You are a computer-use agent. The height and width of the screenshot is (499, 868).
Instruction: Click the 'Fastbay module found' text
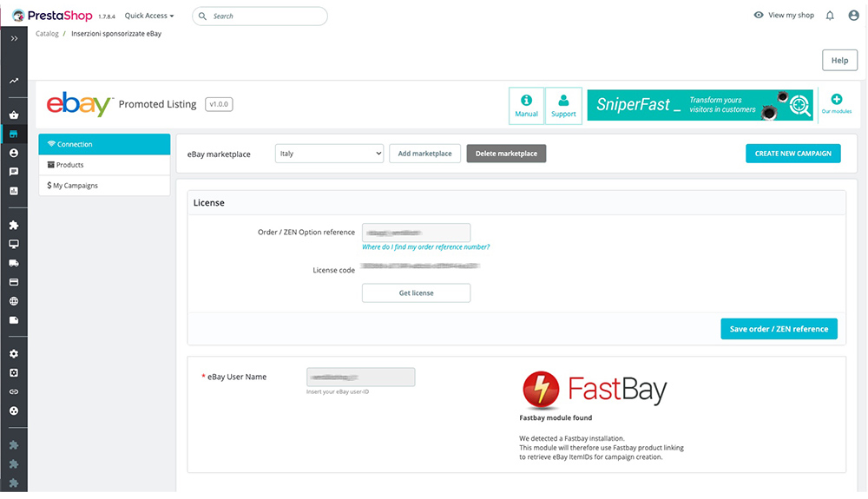(556, 417)
